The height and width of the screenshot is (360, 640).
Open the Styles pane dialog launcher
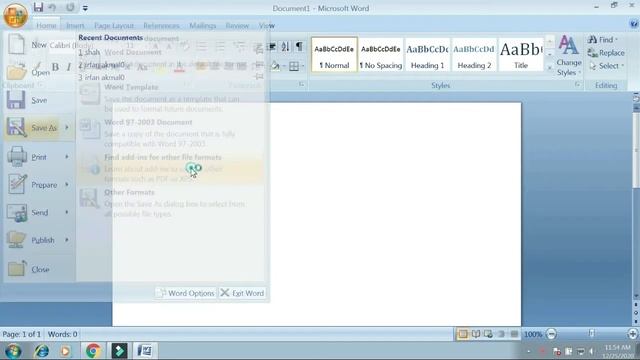click(578, 84)
